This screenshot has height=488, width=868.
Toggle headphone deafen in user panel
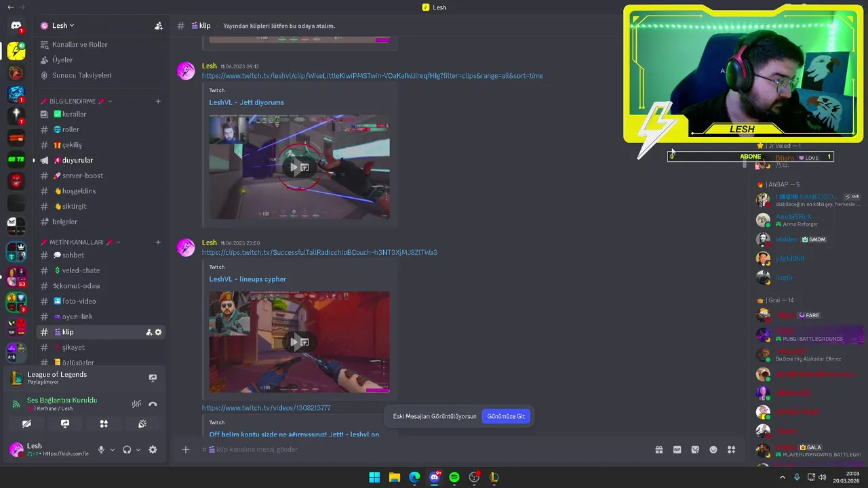127,449
